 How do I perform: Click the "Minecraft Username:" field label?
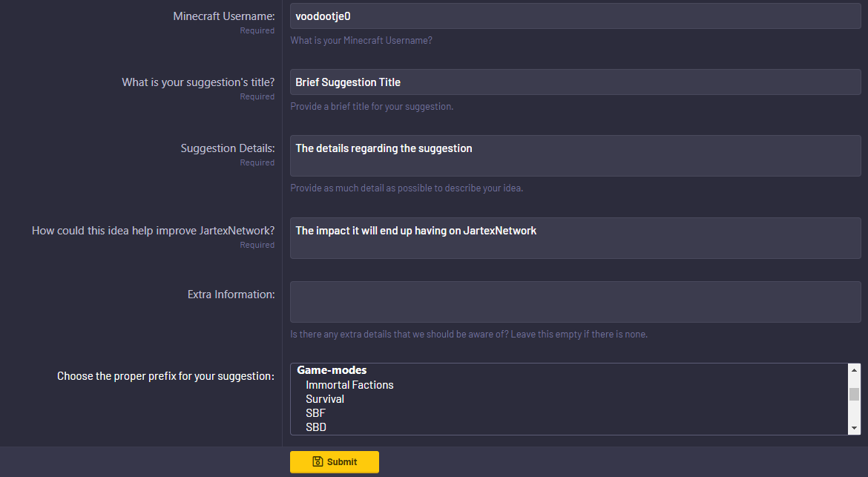pyautogui.click(x=223, y=16)
